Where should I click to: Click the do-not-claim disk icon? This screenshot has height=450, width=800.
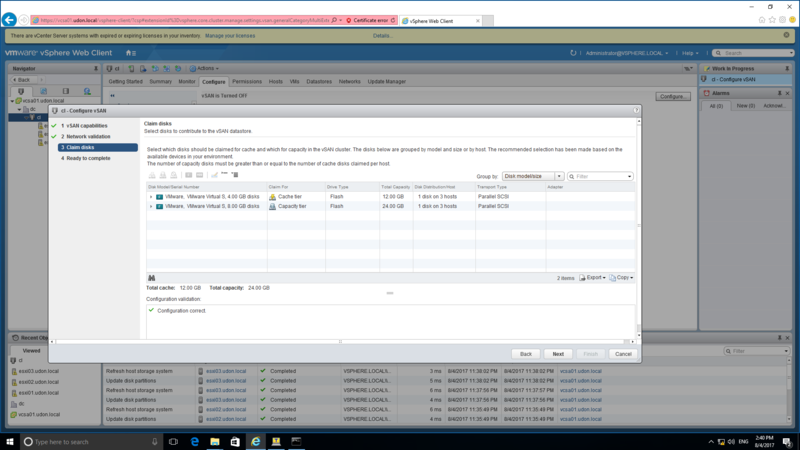(173, 175)
